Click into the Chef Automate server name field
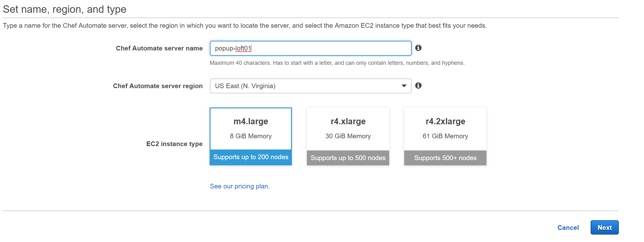644x242 pixels. click(311, 48)
